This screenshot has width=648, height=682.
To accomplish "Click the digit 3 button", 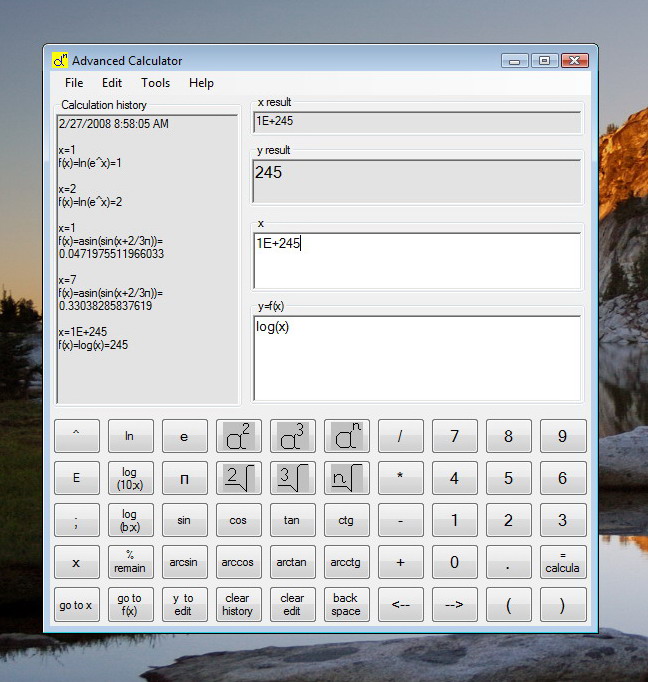I will pos(563,520).
